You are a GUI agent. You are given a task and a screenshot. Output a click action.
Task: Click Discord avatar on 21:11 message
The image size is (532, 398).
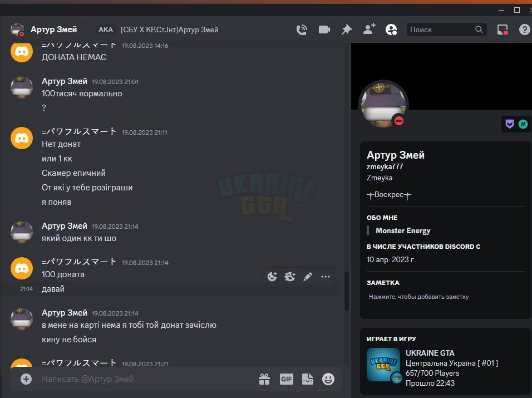[x=22, y=138]
